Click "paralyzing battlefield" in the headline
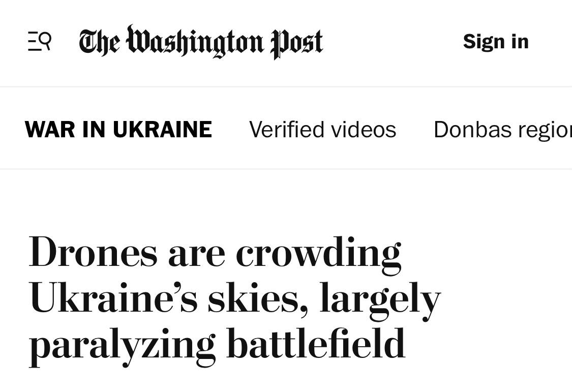The width and height of the screenshot is (572, 392). point(217,345)
